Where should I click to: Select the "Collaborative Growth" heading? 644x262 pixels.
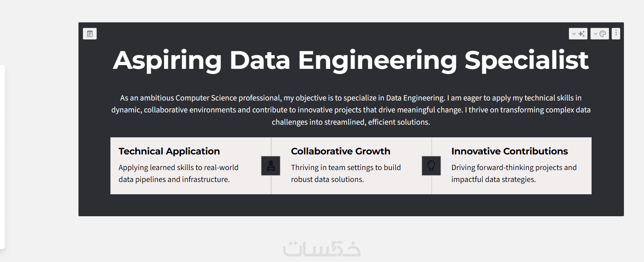coord(340,151)
